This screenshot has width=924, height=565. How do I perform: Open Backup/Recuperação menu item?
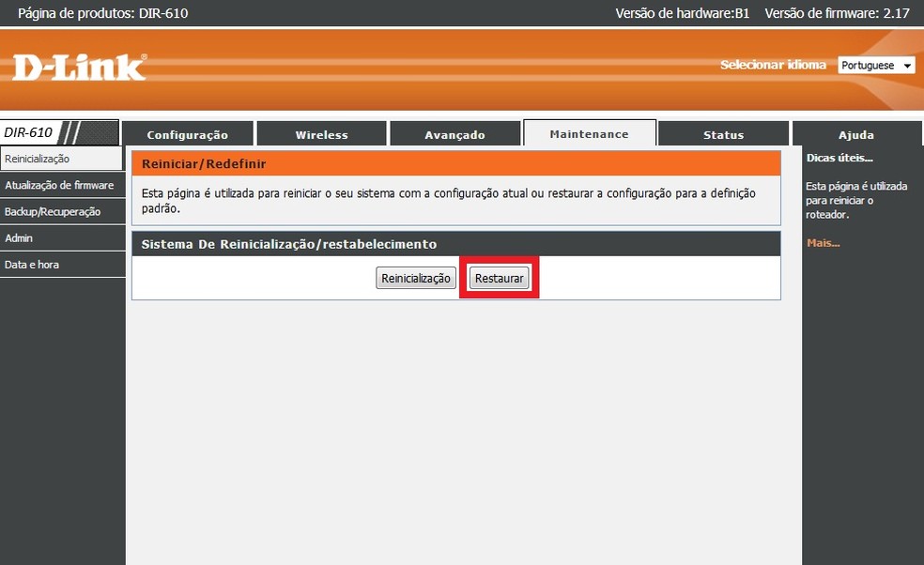coord(63,211)
